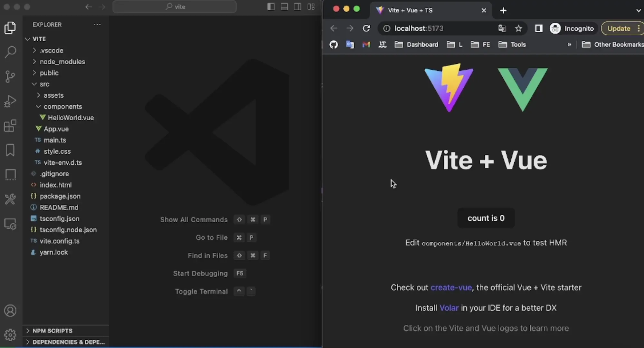Open the Source Control view icon
The image size is (644, 348).
pos(10,76)
